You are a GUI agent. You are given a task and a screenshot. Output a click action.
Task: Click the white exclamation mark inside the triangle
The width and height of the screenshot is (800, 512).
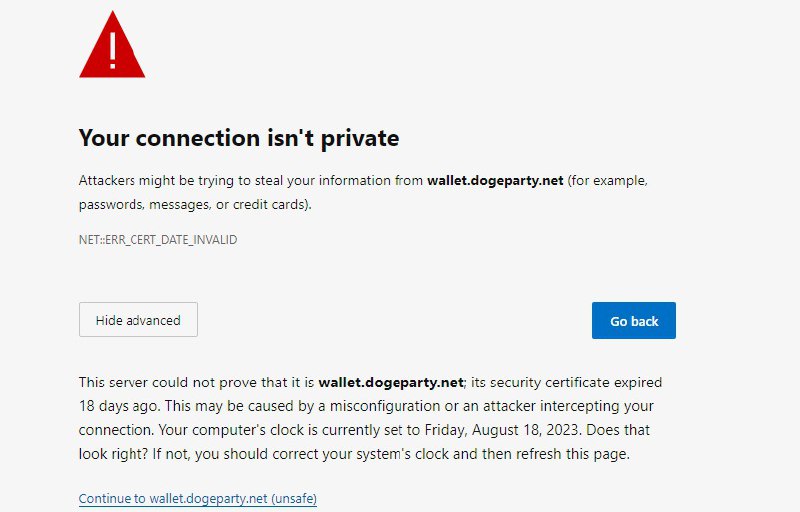[113, 48]
